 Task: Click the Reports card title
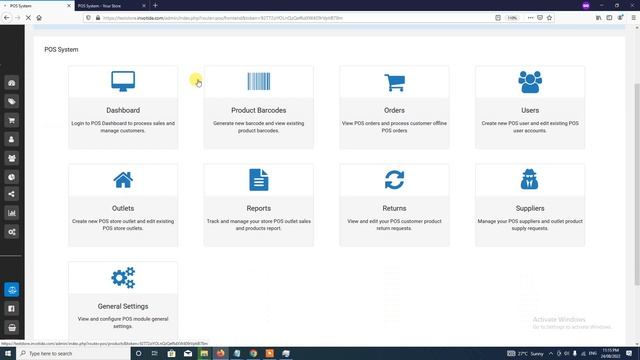coord(259,208)
